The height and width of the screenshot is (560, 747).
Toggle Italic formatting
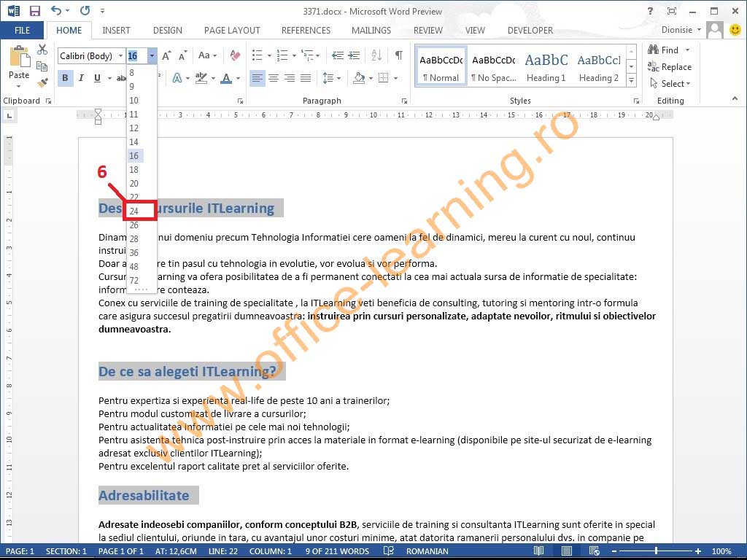point(81,78)
